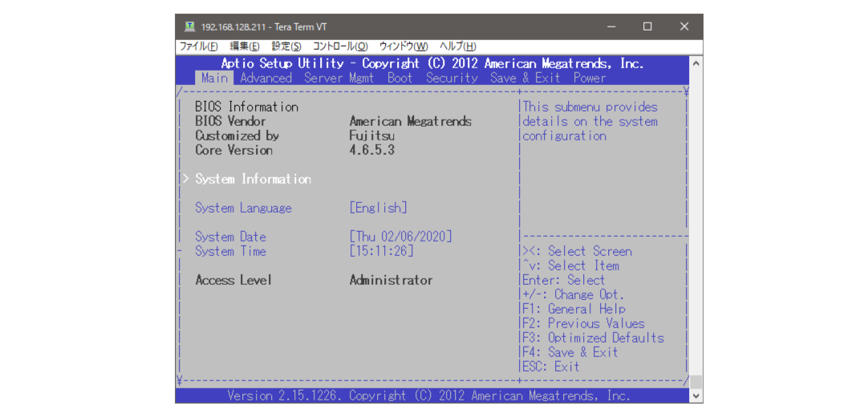Click the F2: Previous Values hint

coord(583,323)
